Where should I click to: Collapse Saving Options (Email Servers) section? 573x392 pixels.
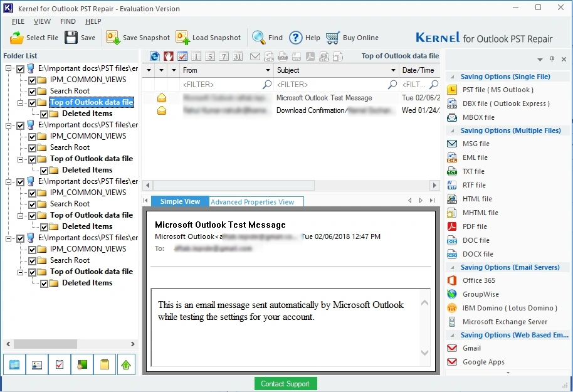point(453,268)
